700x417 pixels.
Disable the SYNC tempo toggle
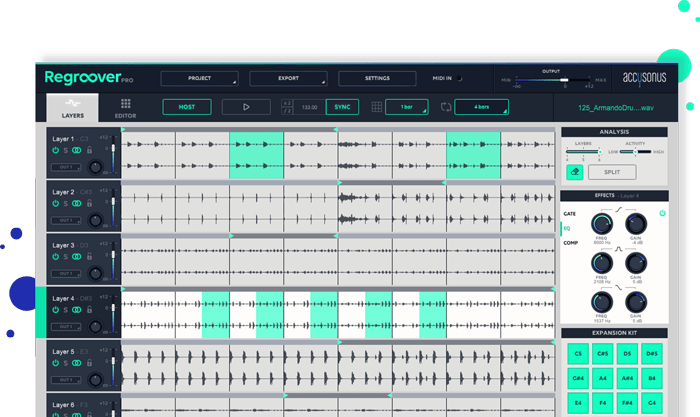tap(342, 106)
